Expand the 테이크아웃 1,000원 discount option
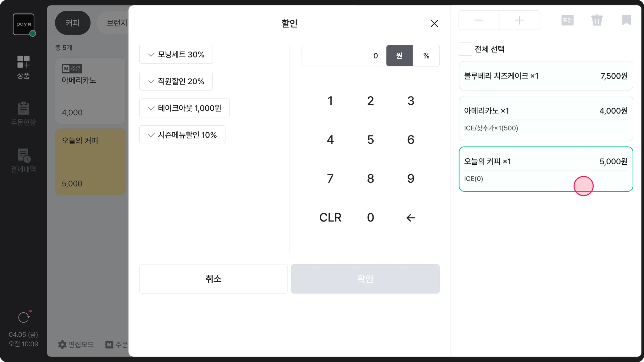The height and width of the screenshot is (362, 644). coord(184,108)
